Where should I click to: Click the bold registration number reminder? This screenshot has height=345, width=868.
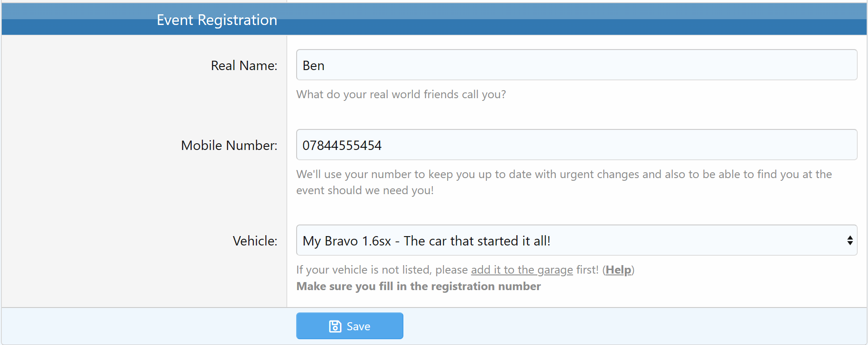click(x=418, y=287)
